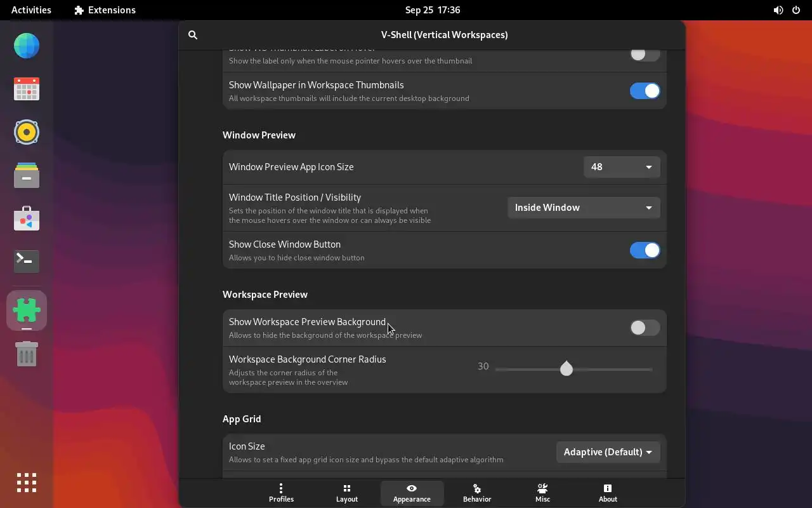
Task: Click the Workspace Background Corner Radius slider handle
Action: pyautogui.click(x=566, y=368)
